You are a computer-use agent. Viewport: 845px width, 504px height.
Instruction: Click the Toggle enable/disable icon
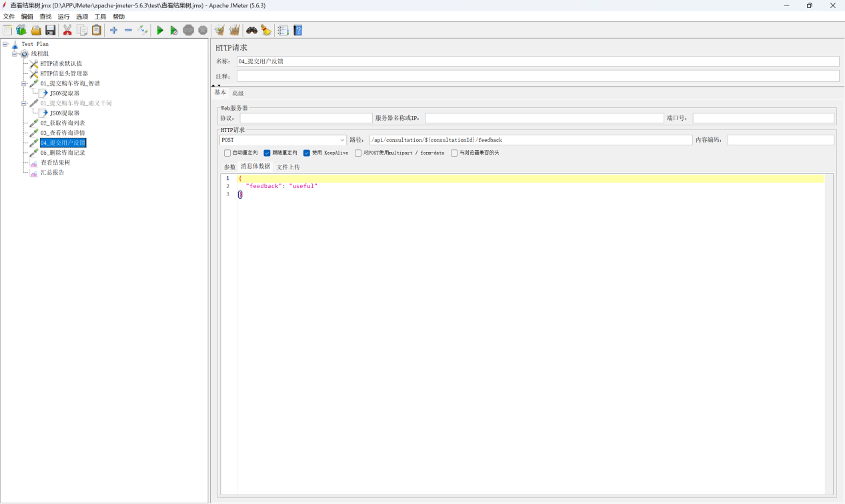143,30
